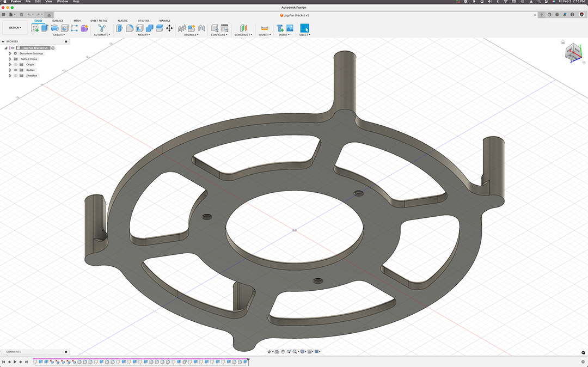This screenshot has width=588, height=367.
Task: Expand the Bodies folder
Action: click(x=10, y=70)
